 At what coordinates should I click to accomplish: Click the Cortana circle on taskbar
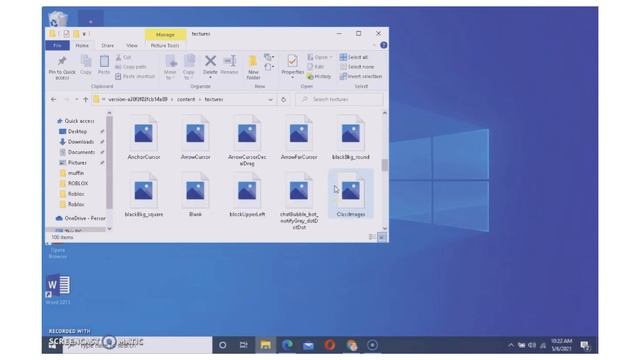222,345
